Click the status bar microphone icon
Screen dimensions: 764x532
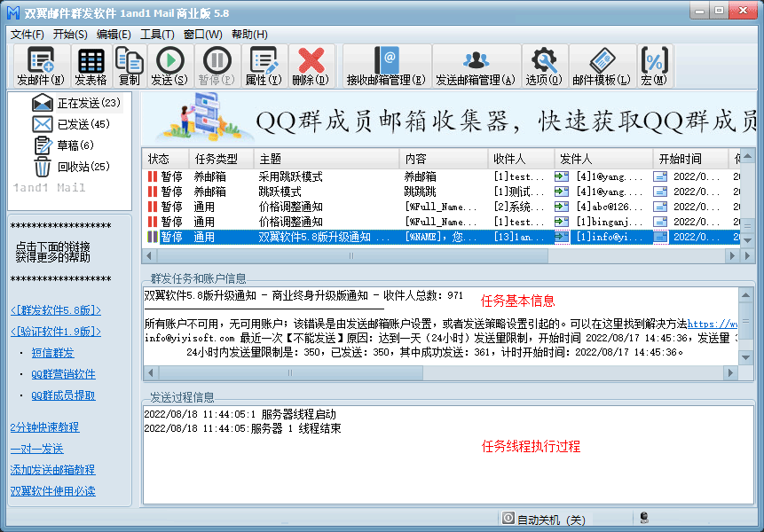pyautogui.click(x=644, y=518)
